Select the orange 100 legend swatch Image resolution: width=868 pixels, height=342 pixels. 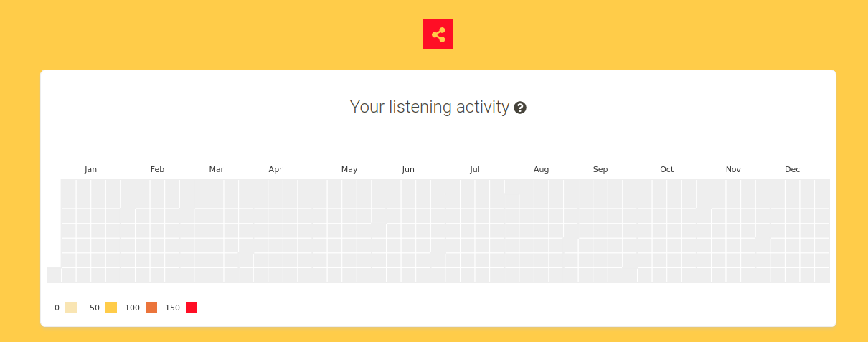(x=151, y=308)
